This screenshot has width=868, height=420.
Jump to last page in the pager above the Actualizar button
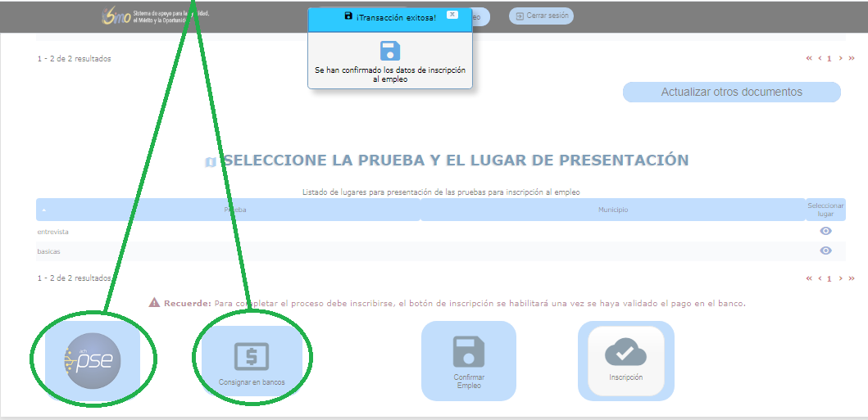(x=852, y=59)
